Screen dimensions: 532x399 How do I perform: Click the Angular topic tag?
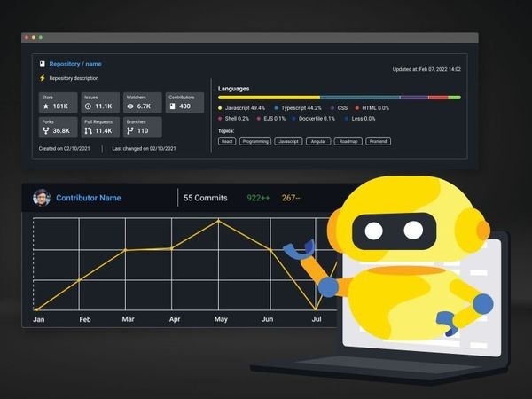tap(318, 141)
